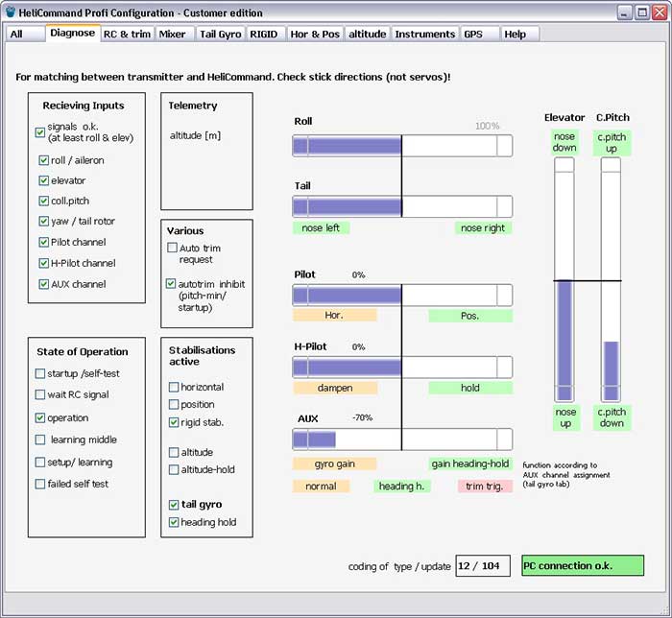
Task: Click the nose right label
Action: 484,227
